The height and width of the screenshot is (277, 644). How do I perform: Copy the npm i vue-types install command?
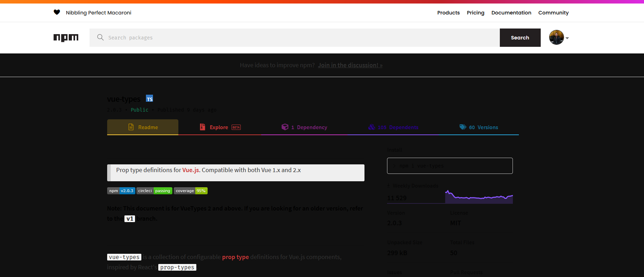450,166
